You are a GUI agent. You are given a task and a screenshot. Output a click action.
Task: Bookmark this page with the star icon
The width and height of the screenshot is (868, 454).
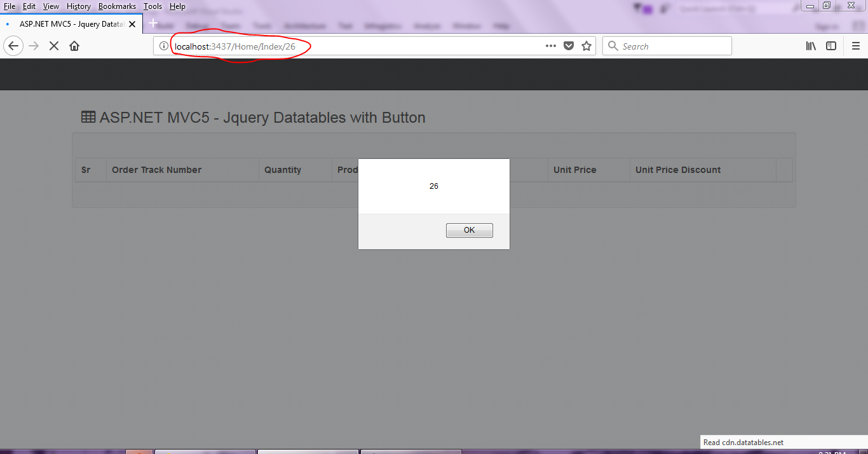click(587, 46)
